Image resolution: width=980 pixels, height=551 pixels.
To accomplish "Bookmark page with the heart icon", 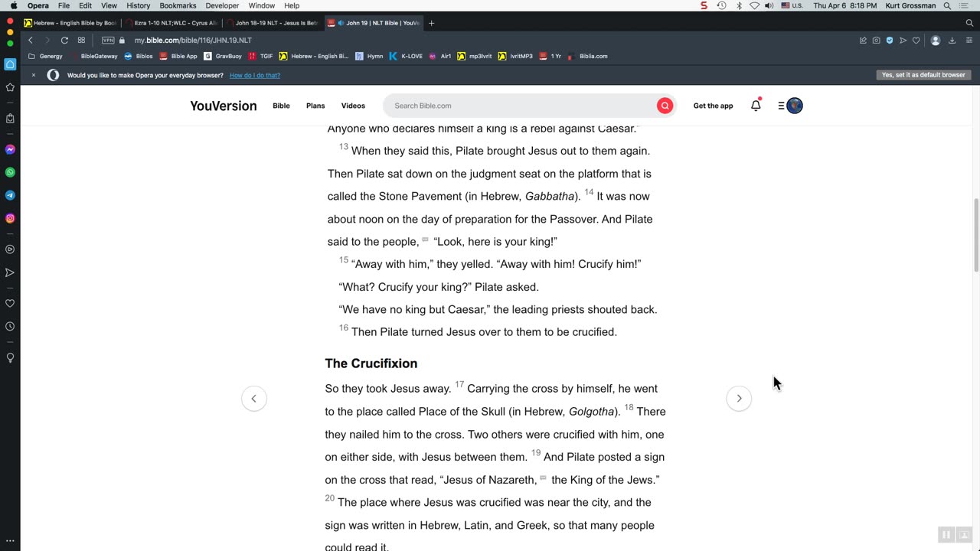I will pyautogui.click(x=916, y=40).
